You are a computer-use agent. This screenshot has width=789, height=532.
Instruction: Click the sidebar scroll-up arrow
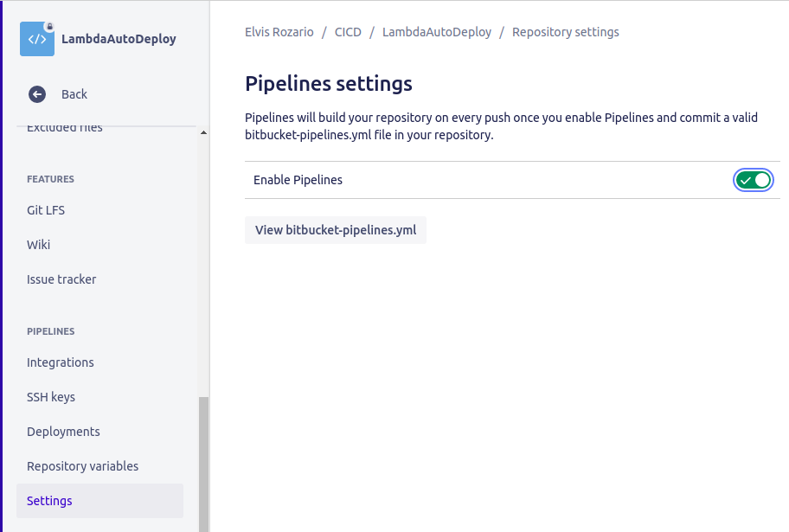tap(203, 133)
